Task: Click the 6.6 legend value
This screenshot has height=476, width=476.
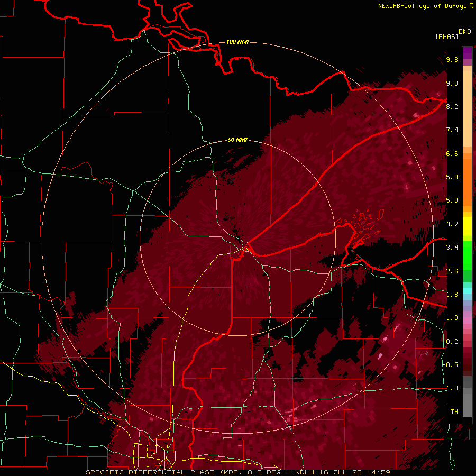Action: tap(452, 153)
